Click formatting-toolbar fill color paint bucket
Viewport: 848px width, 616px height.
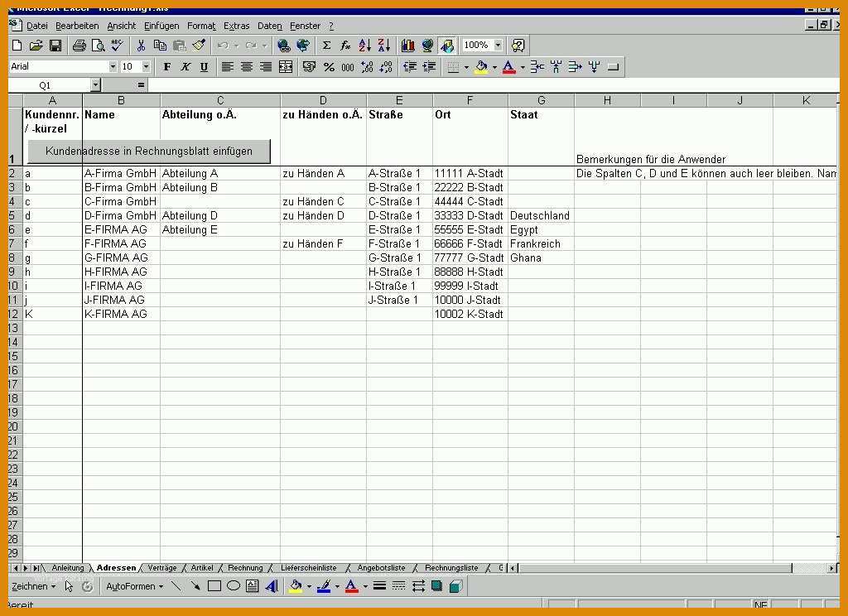click(481, 67)
